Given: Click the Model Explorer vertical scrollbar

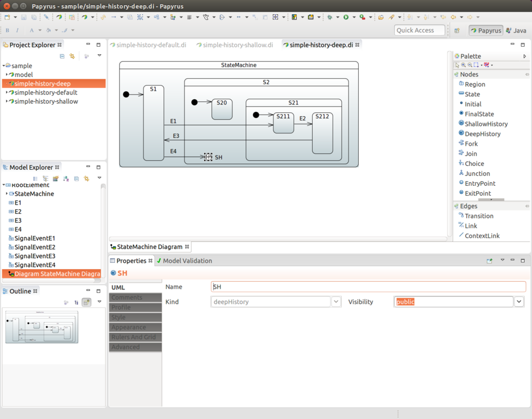Looking at the screenshot, I should (x=103, y=231).
